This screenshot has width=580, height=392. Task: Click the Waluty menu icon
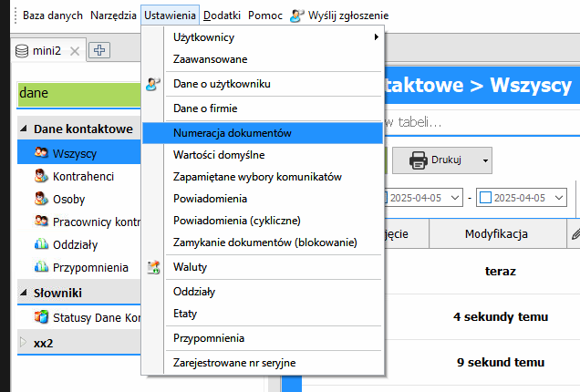point(153,267)
